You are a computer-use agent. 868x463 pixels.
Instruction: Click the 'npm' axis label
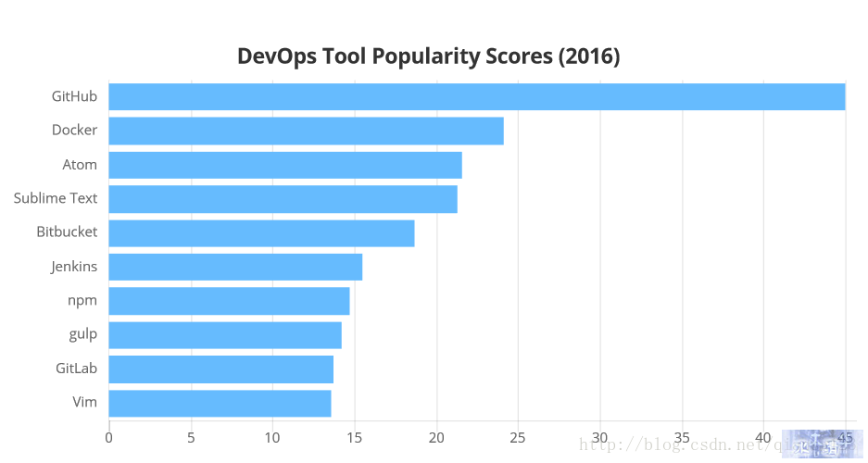pos(82,301)
